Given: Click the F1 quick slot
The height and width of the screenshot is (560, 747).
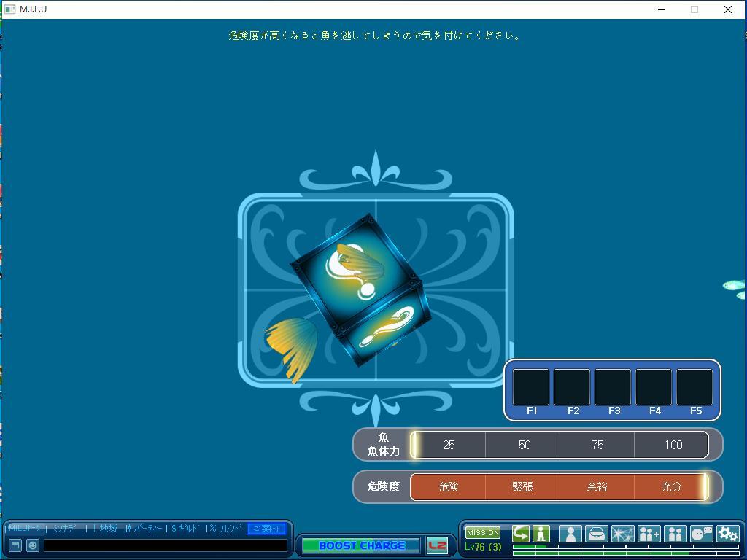Looking at the screenshot, I should pyautogui.click(x=531, y=387).
